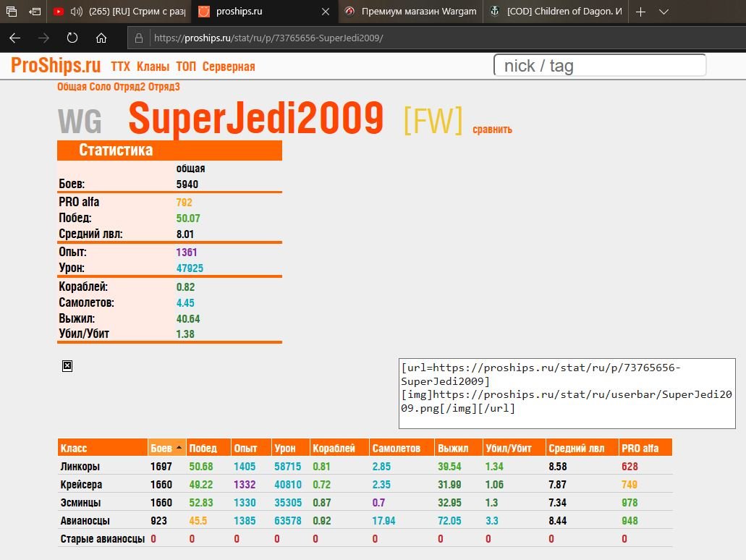The height and width of the screenshot is (560, 746).
Task: Reload the page with refresh icon
Action: [72, 38]
